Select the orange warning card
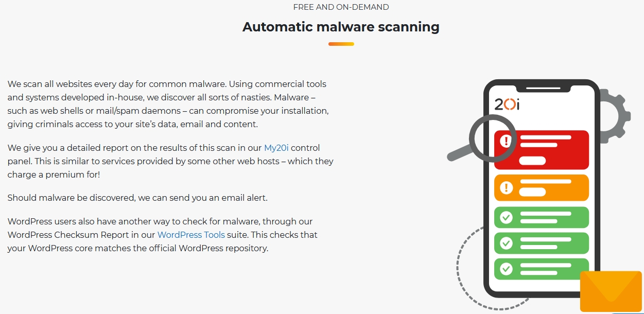This screenshot has height=314, width=644. (x=556, y=187)
